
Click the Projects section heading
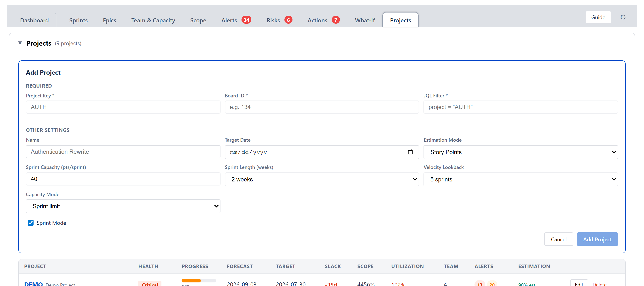[38, 43]
